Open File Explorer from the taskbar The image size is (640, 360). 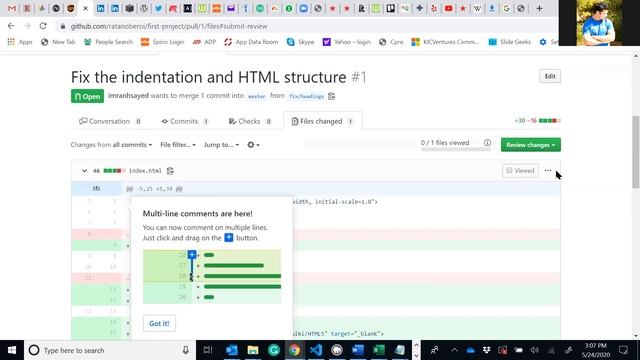[x=253, y=350]
